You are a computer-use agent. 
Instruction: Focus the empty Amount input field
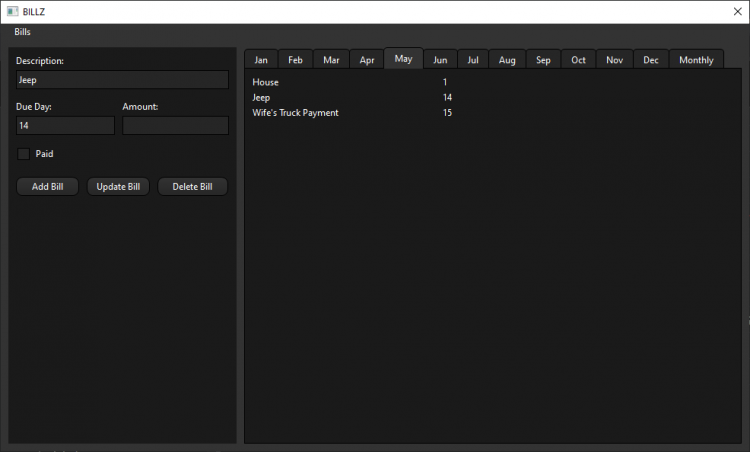click(x=176, y=125)
